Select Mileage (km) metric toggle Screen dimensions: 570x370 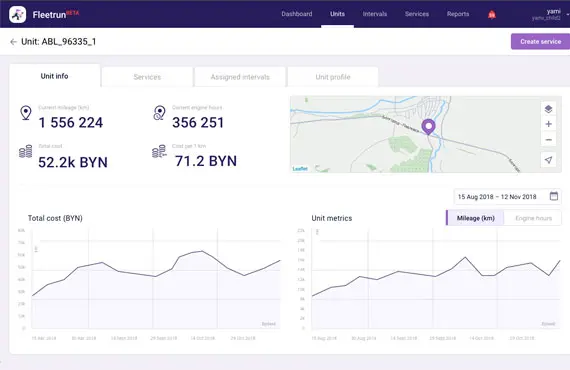point(475,218)
